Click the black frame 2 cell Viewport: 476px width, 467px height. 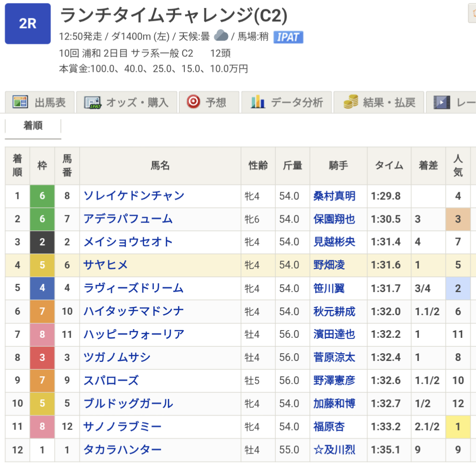coord(42,242)
